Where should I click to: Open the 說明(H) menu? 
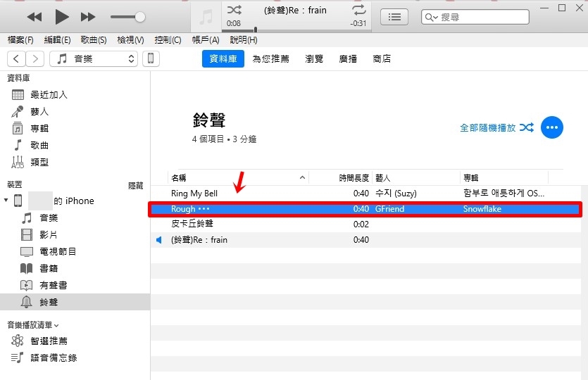pyautogui.click(x=244, y=39)
